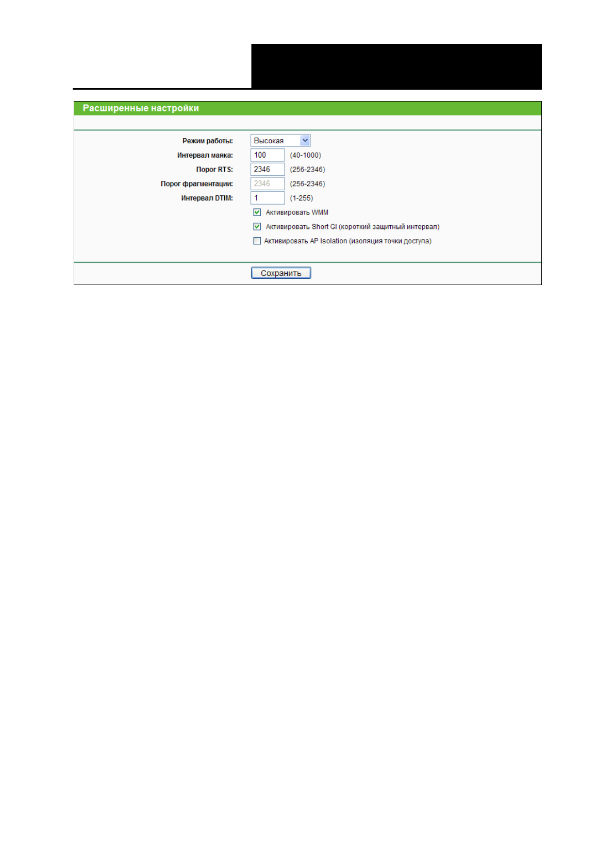This screenshot has height=868, width=614.
Task: Uncheck the Активировать WMM checkbox
Action: click(x=257, y=212)
